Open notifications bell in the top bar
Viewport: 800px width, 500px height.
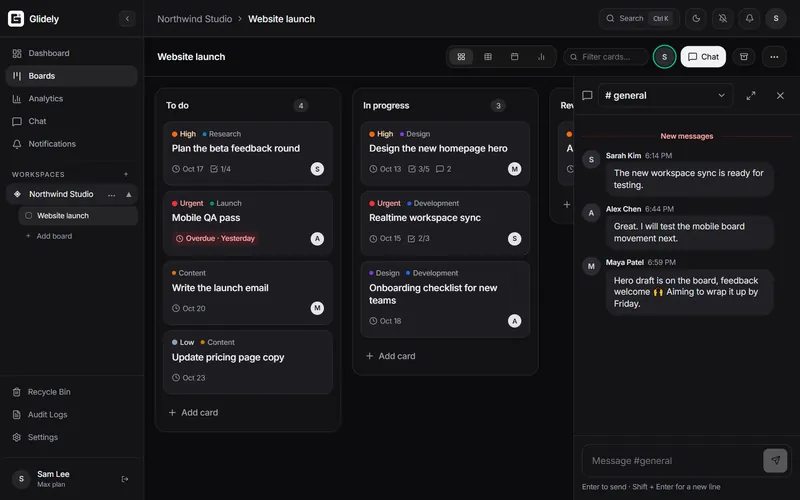click(x=749, y=19)
